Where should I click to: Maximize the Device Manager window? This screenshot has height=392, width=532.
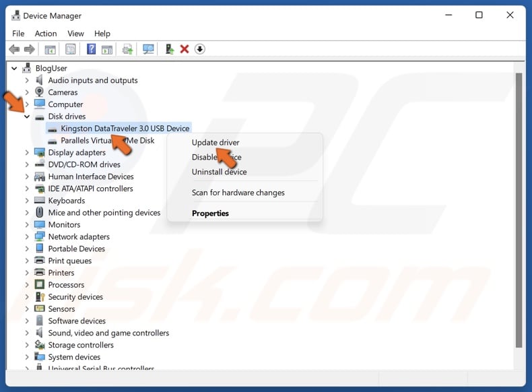point(479,15)
